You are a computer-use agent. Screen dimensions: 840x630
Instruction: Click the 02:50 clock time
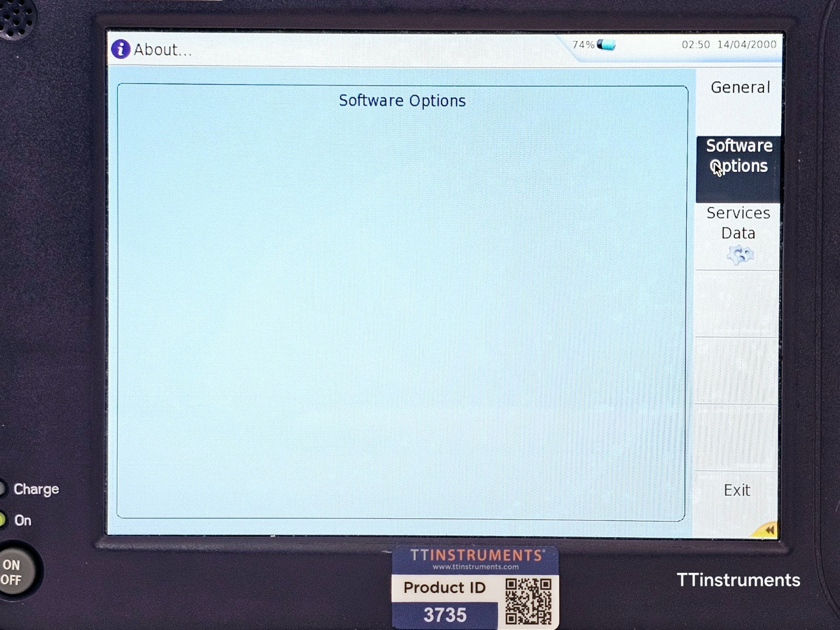pyautogui.click(x=696, y=45)
